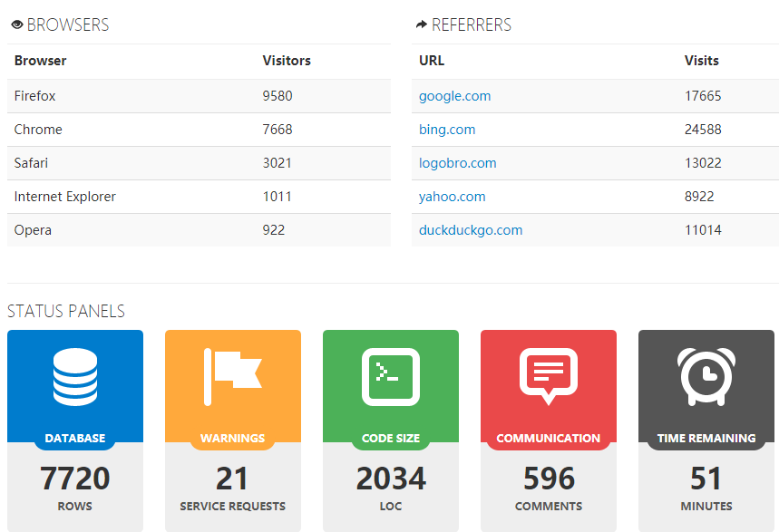Open the bing.com referrer link
Screen dimensions: 779x532
[447, 130]
